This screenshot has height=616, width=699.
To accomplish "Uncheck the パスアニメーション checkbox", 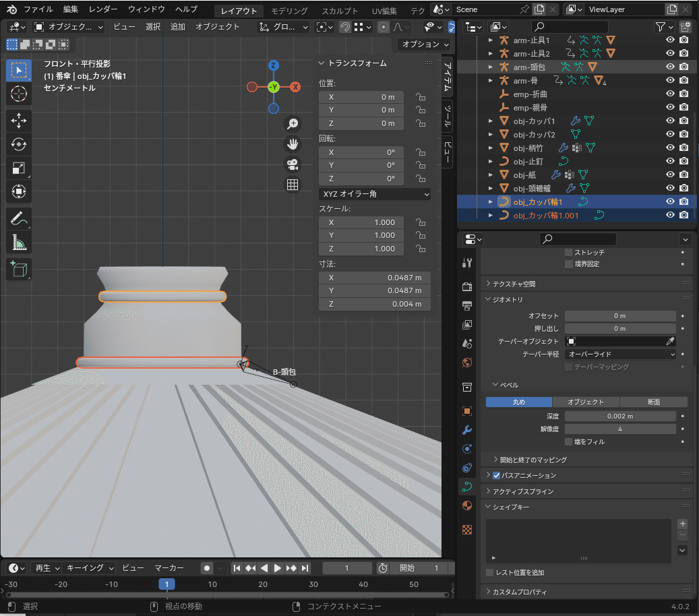I will [x=496, y=476].
